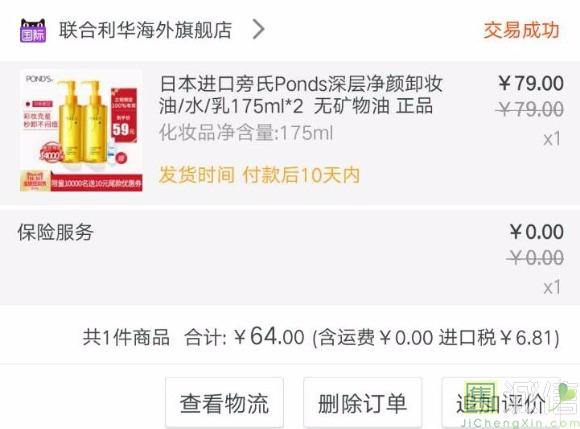
Task: Tap the struck-through original price ¥79.00
Action: tap(531, 109)
